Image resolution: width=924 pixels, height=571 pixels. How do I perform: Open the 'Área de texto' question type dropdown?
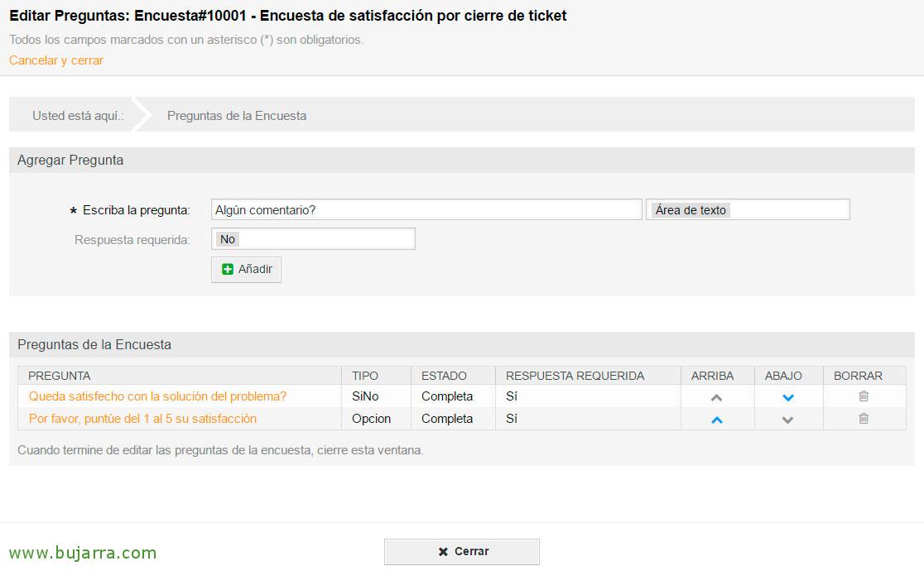(748, 209)
